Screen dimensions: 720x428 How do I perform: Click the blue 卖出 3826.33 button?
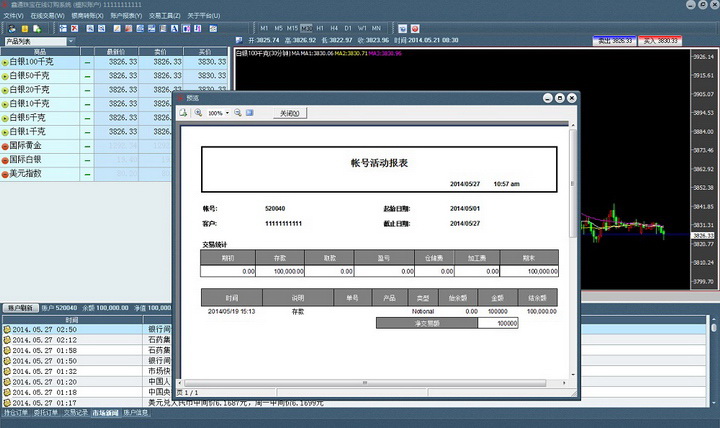click(x=614, y=41)
